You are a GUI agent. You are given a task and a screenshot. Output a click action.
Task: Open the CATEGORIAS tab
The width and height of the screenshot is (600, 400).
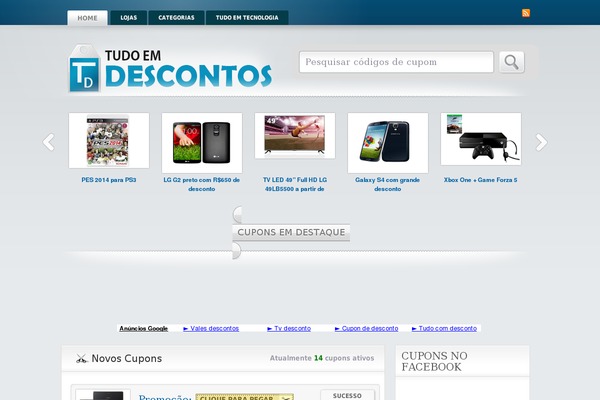pyautogui.click(x=176, y=18)
